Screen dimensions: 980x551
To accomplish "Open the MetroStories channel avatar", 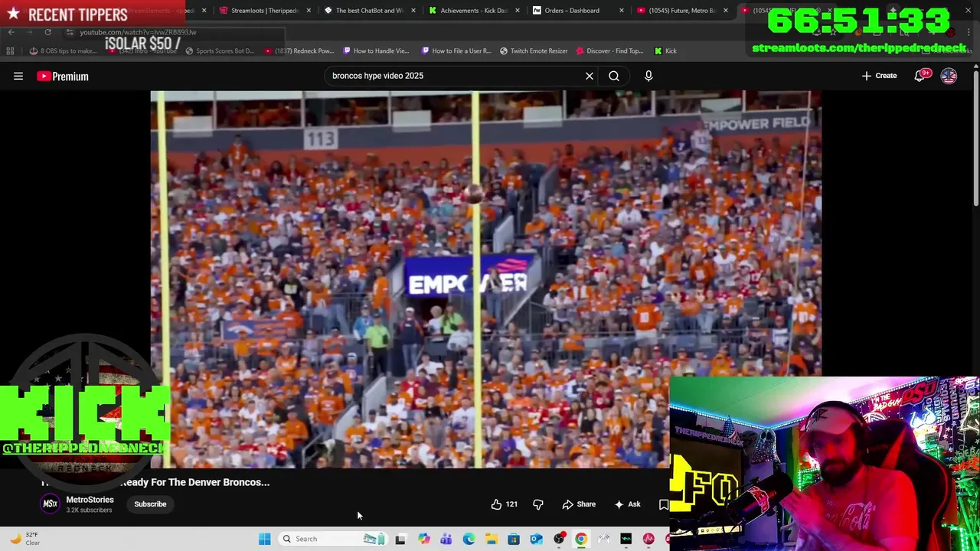I will tap(50, 504).
